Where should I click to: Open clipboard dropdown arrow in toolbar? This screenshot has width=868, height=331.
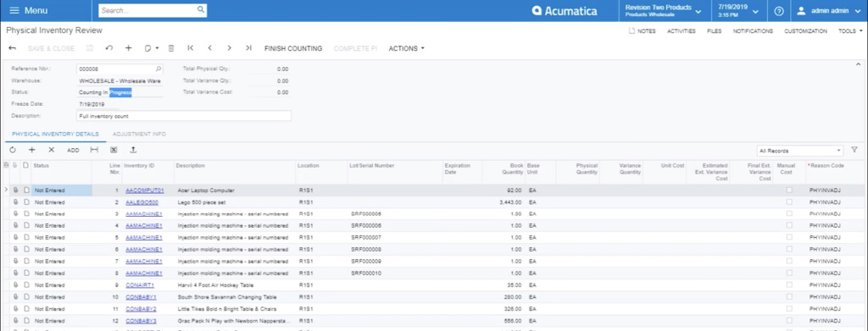tap(157, 48)
